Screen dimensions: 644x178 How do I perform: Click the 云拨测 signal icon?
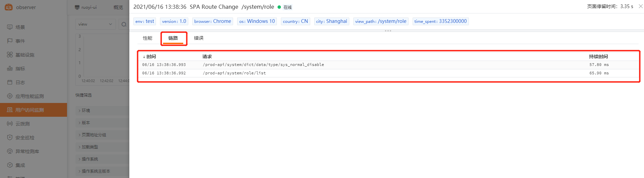click(10, 123)
